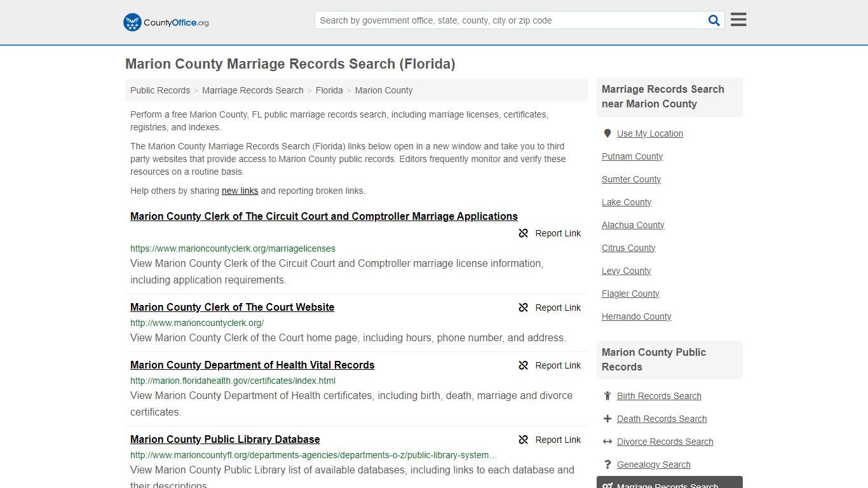Go to Marion County breadcrumb
The height and width of the screenshot is (488, 868).
coord(384,90)
